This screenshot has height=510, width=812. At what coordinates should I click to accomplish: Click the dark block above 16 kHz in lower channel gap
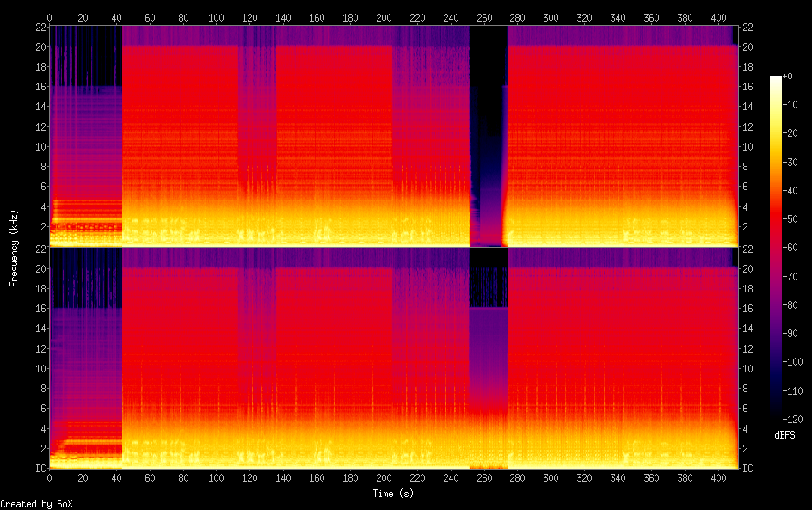pos(488,288)
